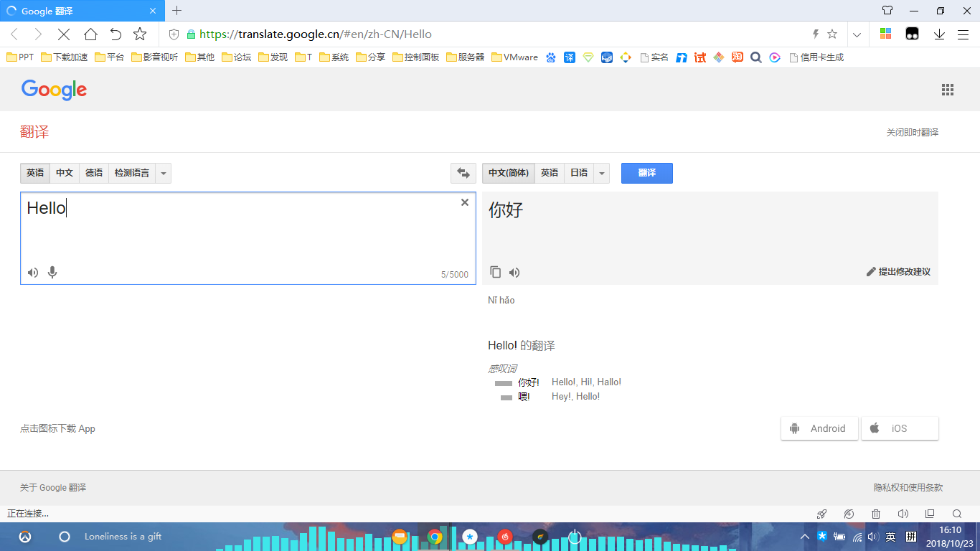Viewport: 980px width, 551px height.
Task: Activate microphone voice input
Action: pos(52,273)
